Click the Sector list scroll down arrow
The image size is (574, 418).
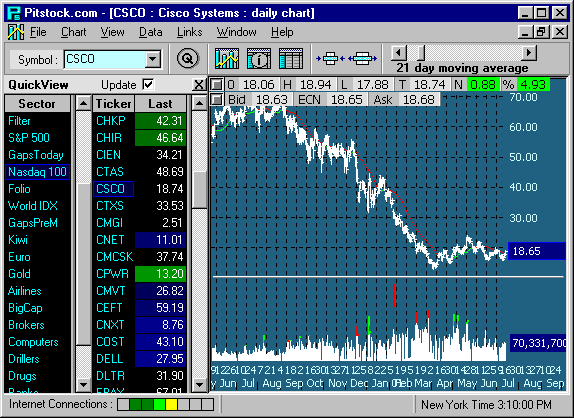pos(83,385)
